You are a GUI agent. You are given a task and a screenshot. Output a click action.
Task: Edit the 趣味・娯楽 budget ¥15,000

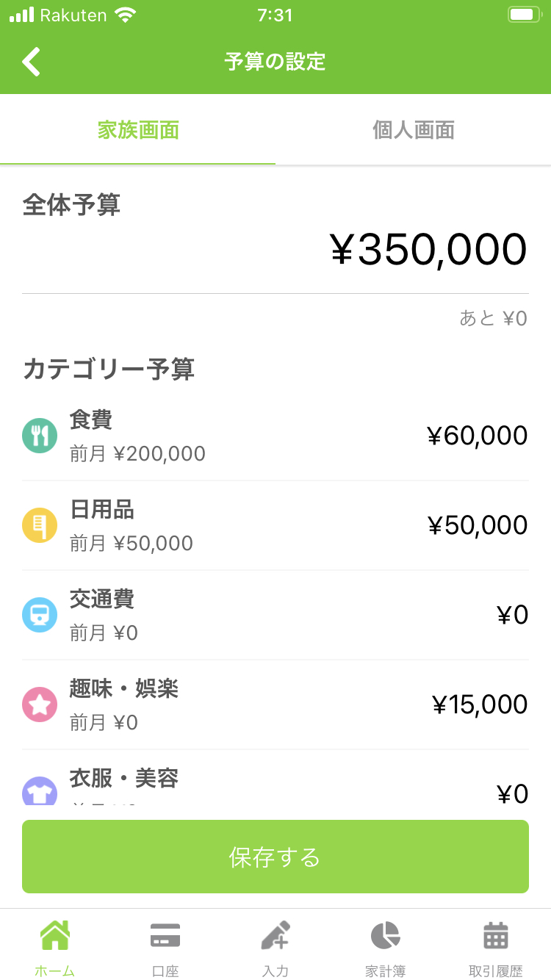480,705
